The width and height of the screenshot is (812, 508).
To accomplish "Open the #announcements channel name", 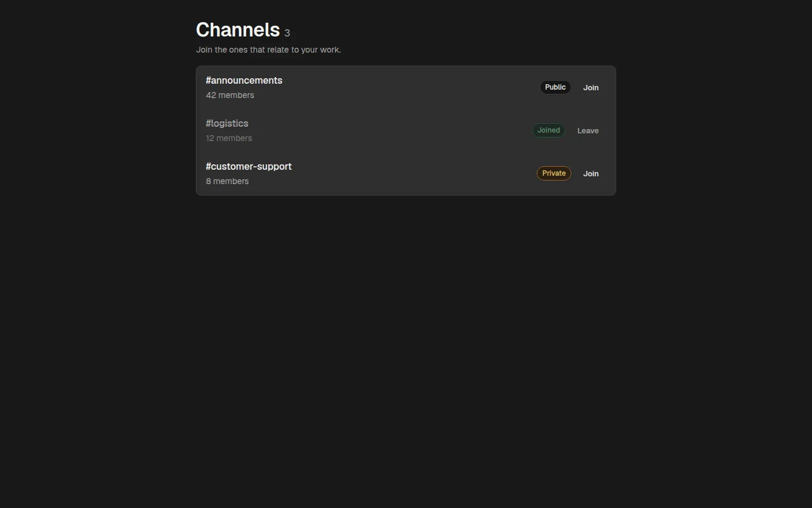I will pyautogui.click(x=244, y=81).
